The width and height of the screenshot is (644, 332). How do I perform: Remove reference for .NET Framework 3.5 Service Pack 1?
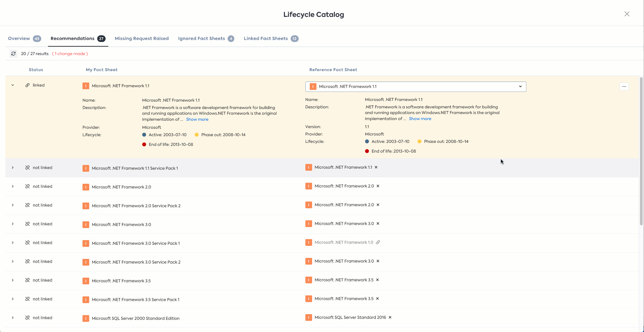click(378, 299)
